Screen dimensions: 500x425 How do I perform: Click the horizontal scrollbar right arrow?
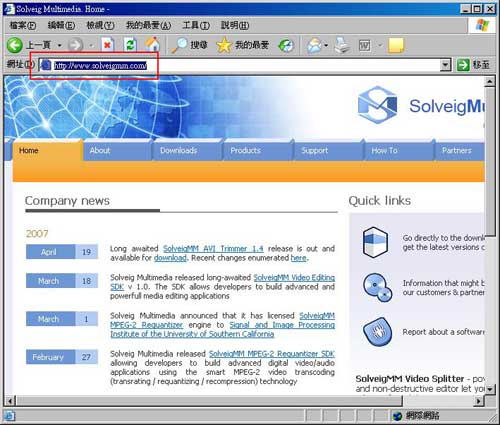[479, 400]
